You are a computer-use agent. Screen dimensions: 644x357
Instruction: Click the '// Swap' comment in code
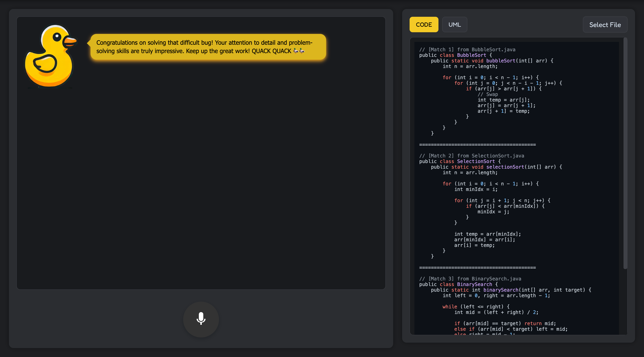point(487,94)
